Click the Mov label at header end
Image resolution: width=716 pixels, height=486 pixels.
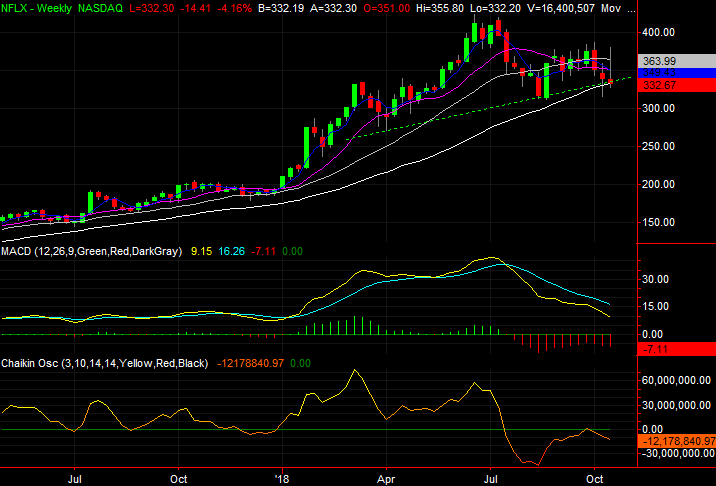611,8
